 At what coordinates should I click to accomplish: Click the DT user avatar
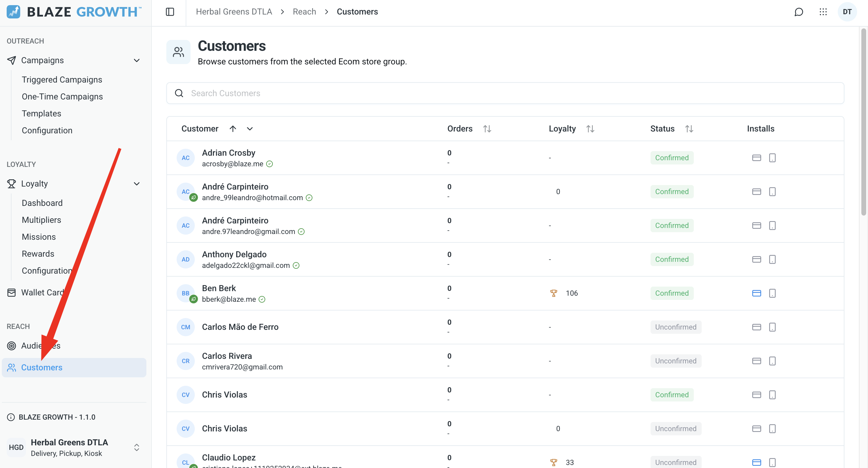point(847,12)
